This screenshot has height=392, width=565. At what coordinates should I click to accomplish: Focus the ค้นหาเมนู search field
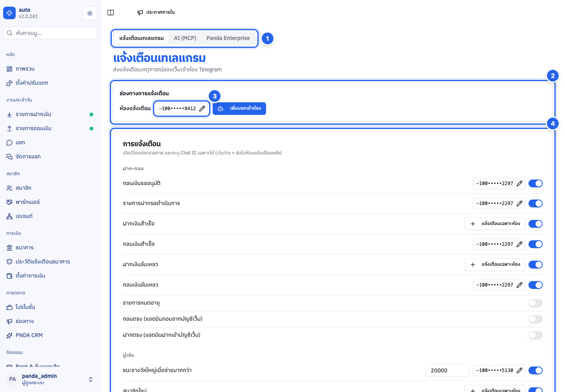[x=50, y=33]
